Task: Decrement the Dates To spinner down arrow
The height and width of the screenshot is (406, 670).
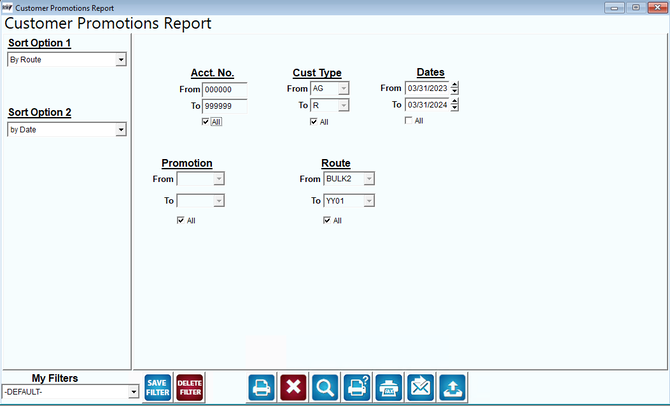Action: [x=455, y=108]
